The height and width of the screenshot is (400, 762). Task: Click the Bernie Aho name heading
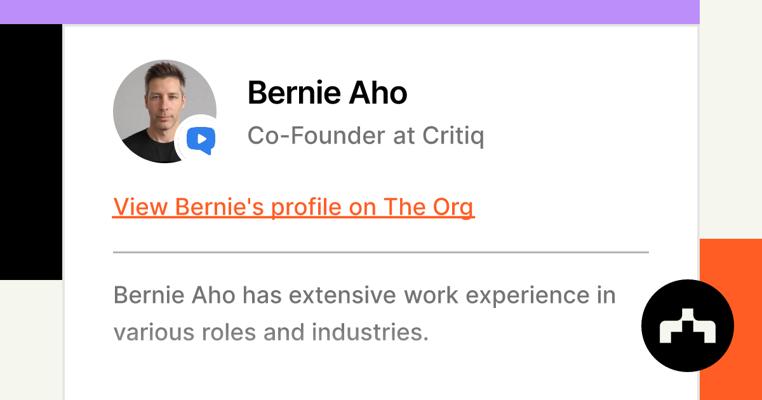[327, 93]
